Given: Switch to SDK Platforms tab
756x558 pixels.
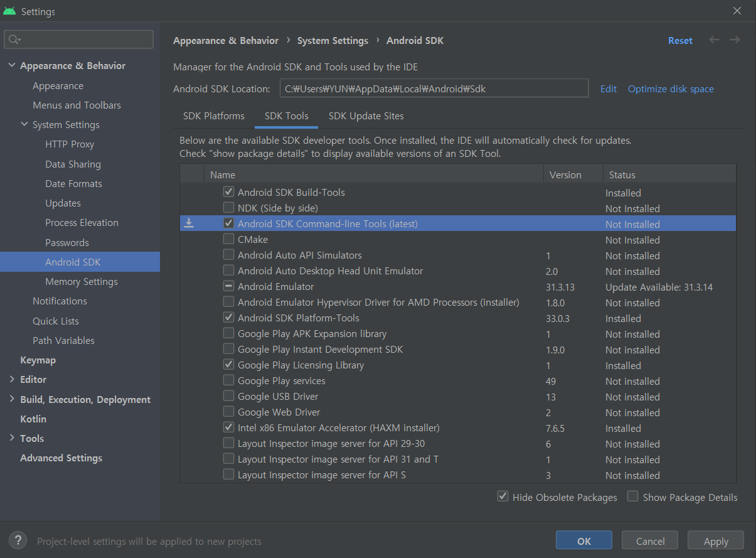Looking at the screenshot, I should (x=214, y=116).
